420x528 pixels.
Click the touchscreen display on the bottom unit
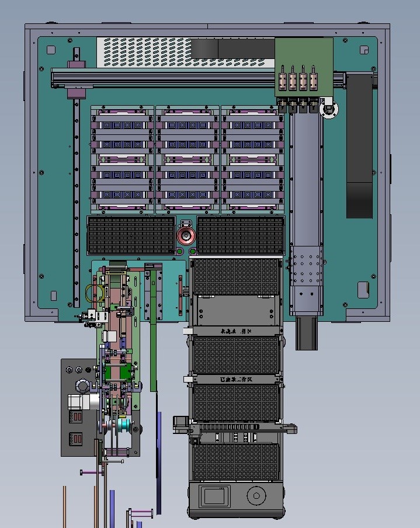click(215, 496)
